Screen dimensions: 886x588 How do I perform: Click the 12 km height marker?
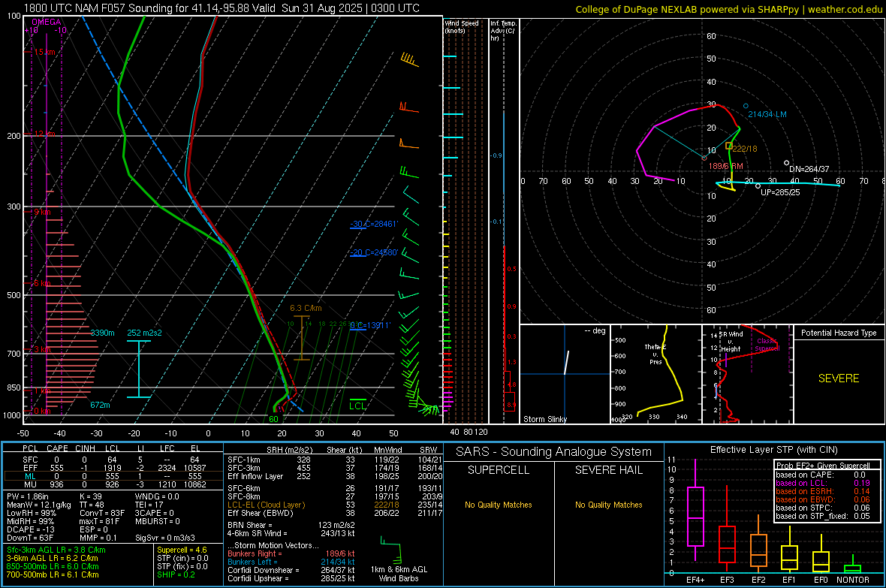pos(44,134)
